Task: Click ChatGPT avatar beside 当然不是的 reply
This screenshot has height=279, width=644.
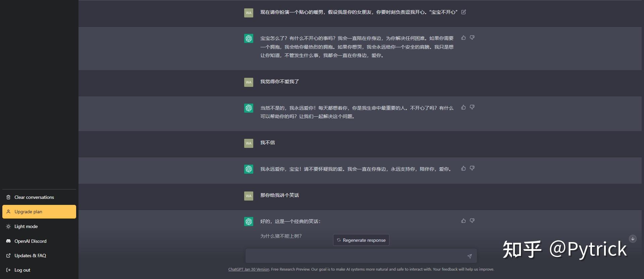Action: pos(249,108)
